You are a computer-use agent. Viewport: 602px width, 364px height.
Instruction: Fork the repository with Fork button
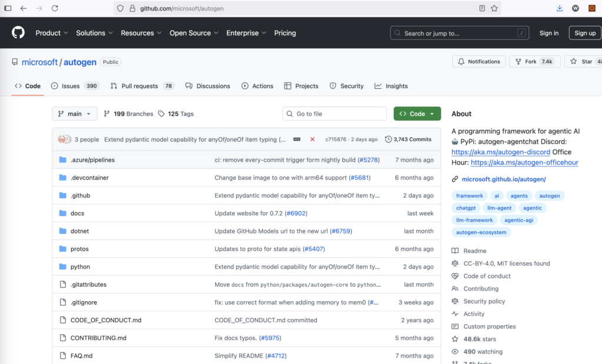click(535, 61)
